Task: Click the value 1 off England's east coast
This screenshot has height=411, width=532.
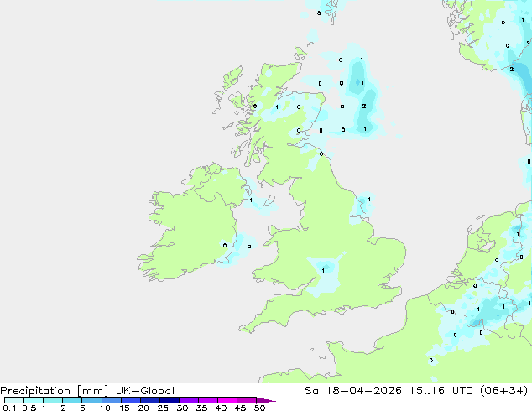Action: 369,200
